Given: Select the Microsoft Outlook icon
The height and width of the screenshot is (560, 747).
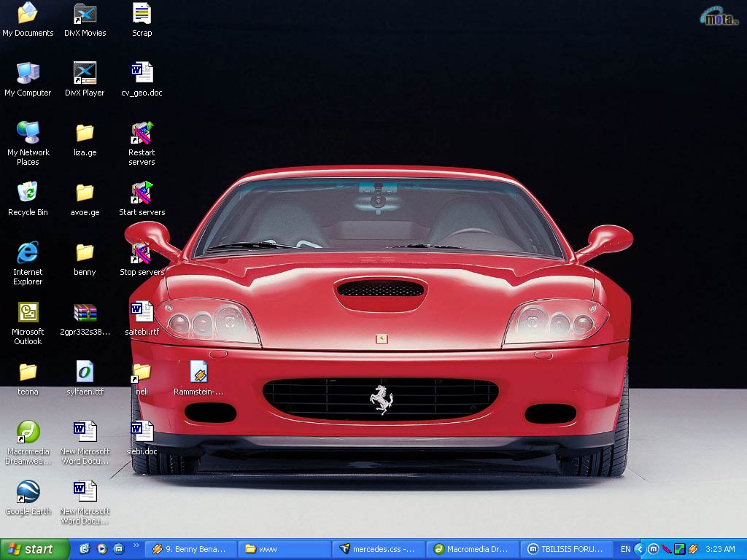Looking at the screenshot, I should tap(28, 323).
